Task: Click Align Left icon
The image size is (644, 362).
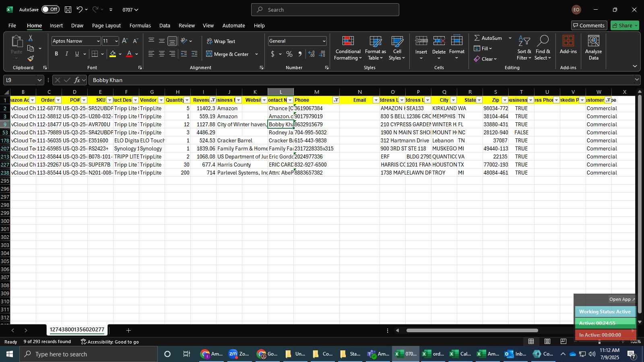Action: [151, 54]
